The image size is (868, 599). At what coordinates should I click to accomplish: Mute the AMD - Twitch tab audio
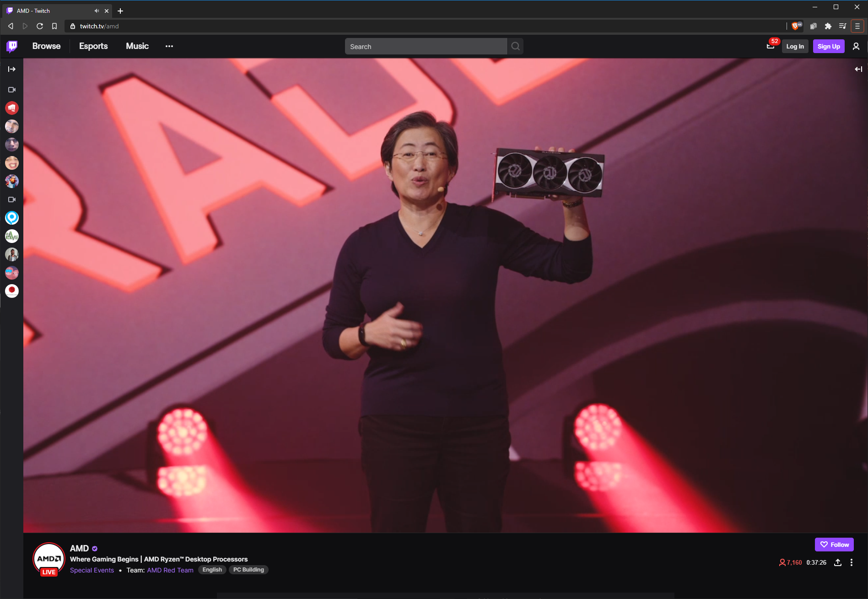[x=97, y=11]
